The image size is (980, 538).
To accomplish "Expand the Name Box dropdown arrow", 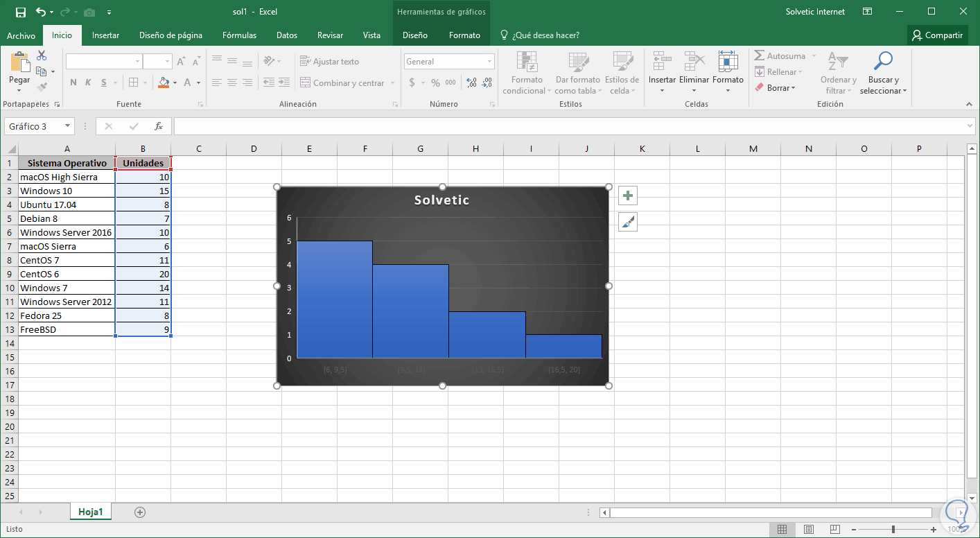I will [x=68, y=126].
